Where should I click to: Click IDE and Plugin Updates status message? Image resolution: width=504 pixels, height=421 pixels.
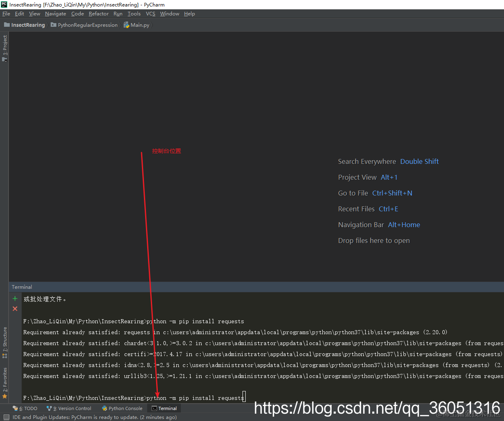point(94,417)
